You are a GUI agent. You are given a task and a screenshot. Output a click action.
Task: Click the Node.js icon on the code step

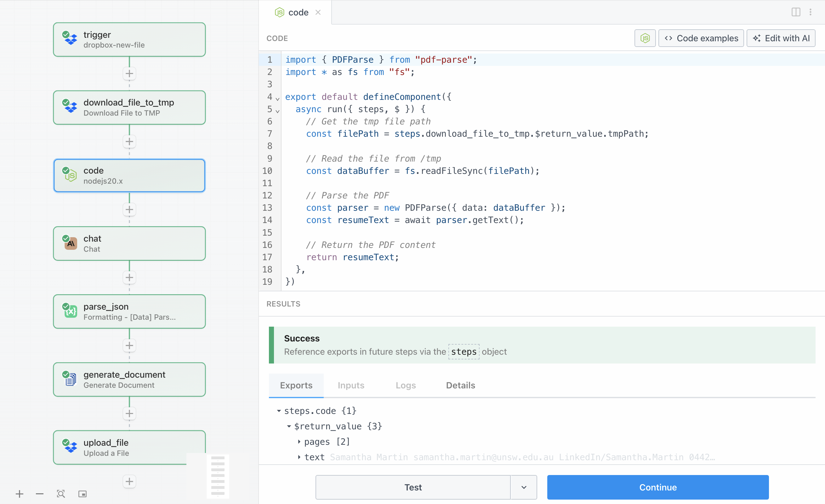(x=70, y=175)
